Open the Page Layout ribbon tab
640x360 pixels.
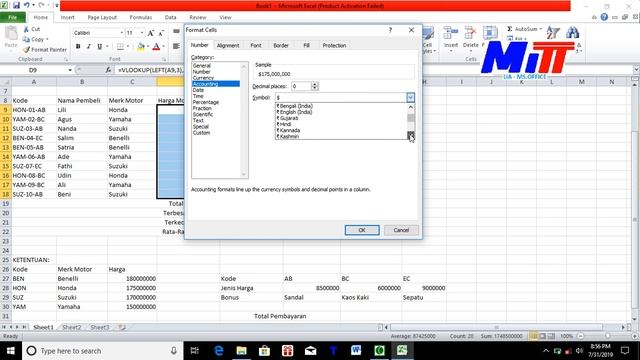pos(102,18)
